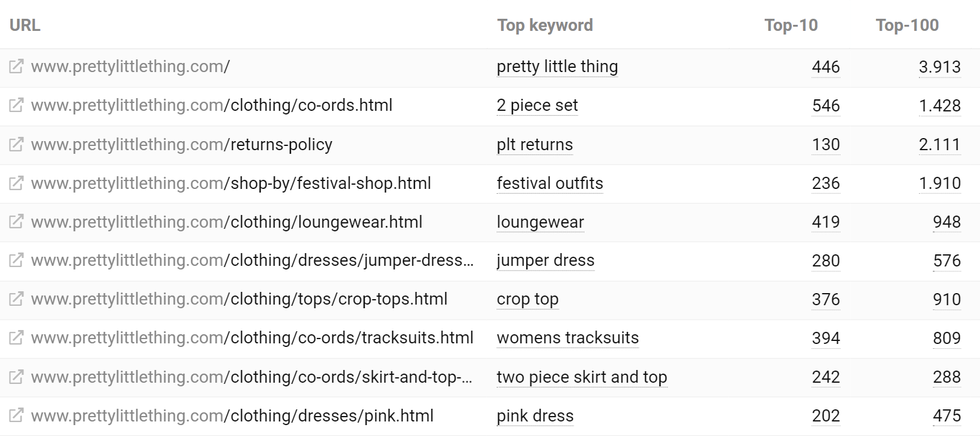
Task: Click external link icon for jumper-dress URL
Action: pyautogui.click(x=16, y=260)
